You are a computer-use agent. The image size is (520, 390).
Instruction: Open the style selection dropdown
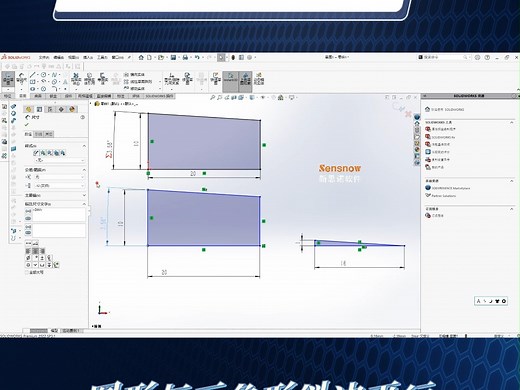(59, 161)
